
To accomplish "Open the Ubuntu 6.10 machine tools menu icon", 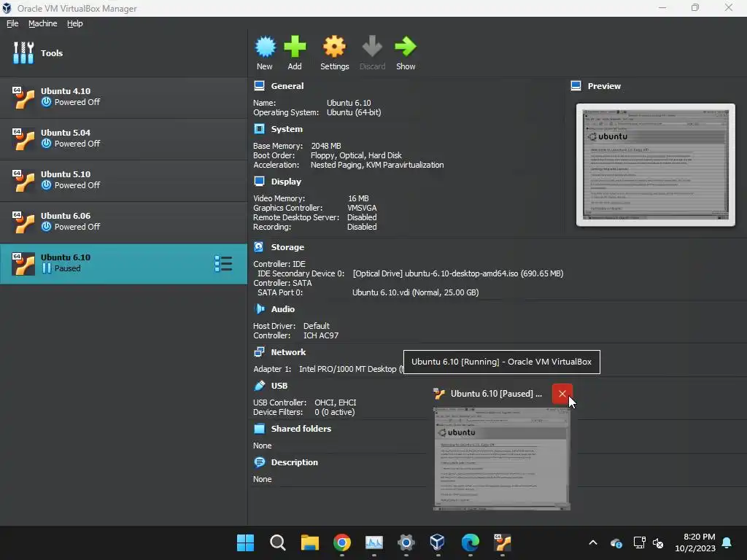I will point(223,264).
